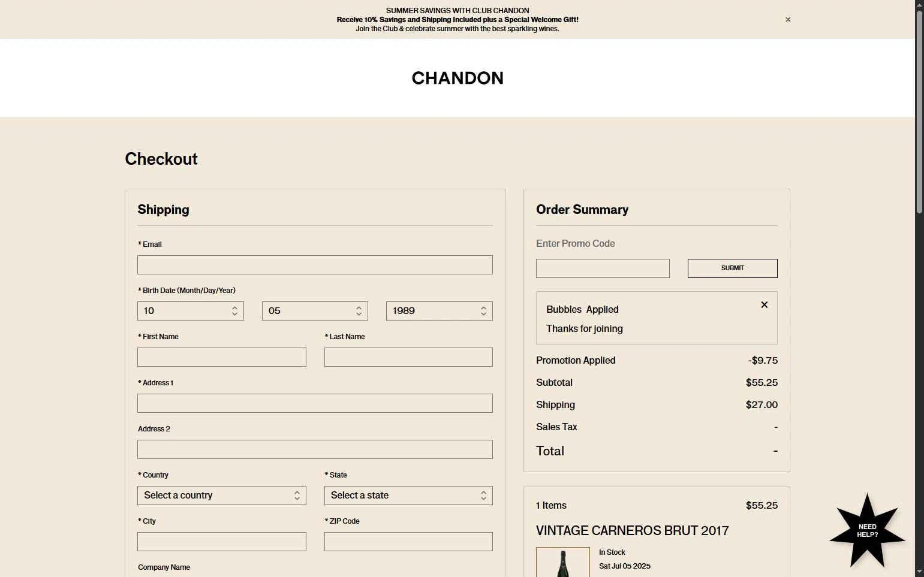The image size is (924, 577).
Task: Open the Need Help star badge
Action: point(867,531)
